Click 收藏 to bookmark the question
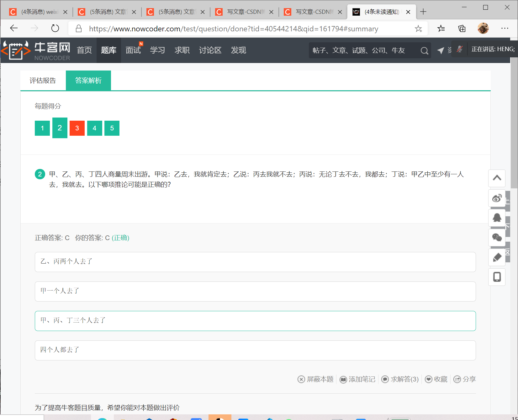This screenshot has width=518, height=420. pyautogui.click(x=436, y=379)
